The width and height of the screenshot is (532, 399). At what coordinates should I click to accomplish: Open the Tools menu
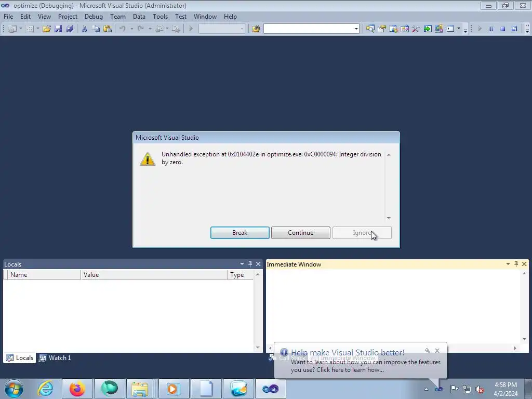[160, 16]
